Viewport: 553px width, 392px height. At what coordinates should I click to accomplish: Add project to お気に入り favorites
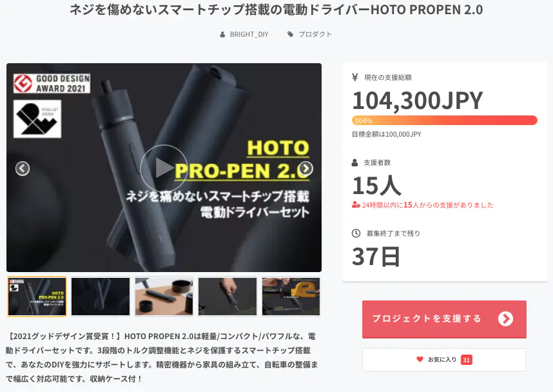444,360
